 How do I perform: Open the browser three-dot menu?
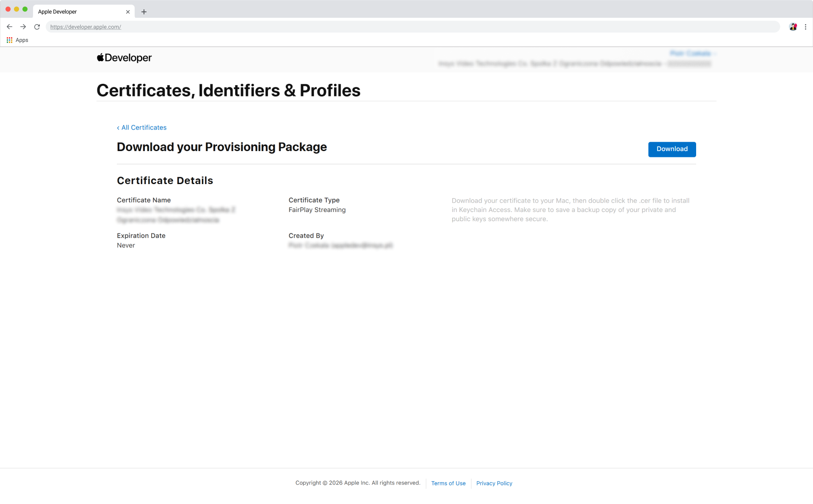coord(805,27)
